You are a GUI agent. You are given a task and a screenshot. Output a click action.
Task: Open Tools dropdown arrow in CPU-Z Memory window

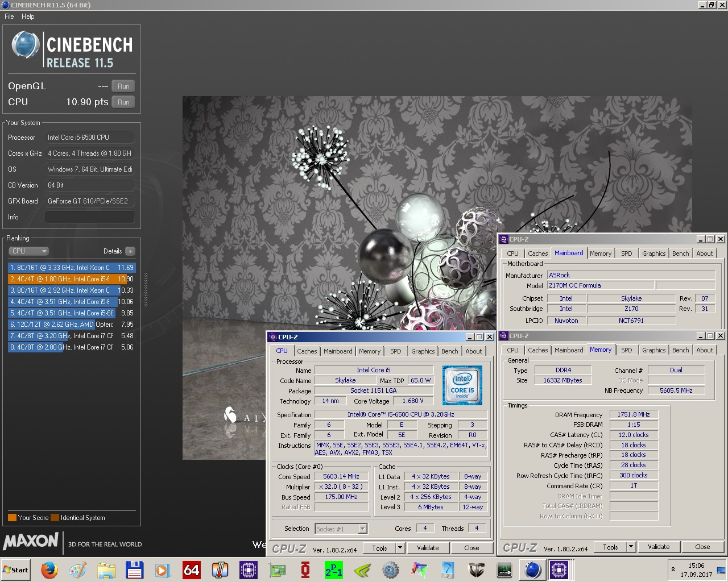630,547
